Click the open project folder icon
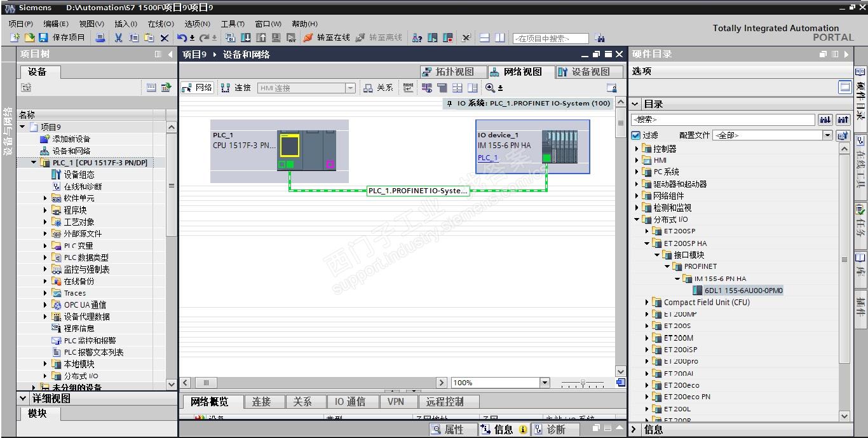 [29, 38]
